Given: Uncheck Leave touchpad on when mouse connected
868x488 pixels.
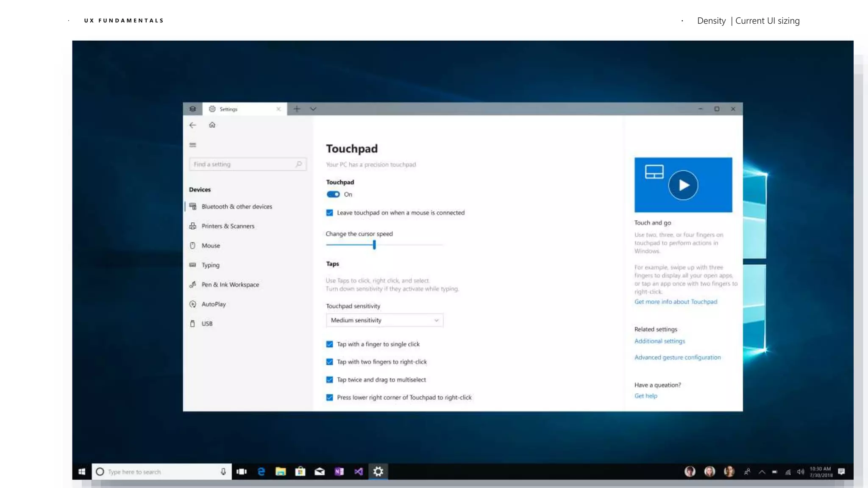Looking at the screenshot, I should coord(329,213).
